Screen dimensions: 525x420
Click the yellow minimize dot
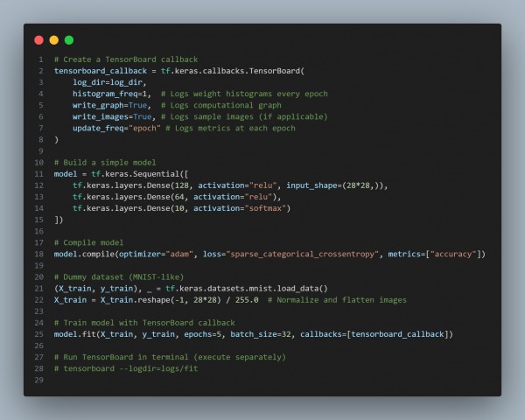tap(54, 40)
